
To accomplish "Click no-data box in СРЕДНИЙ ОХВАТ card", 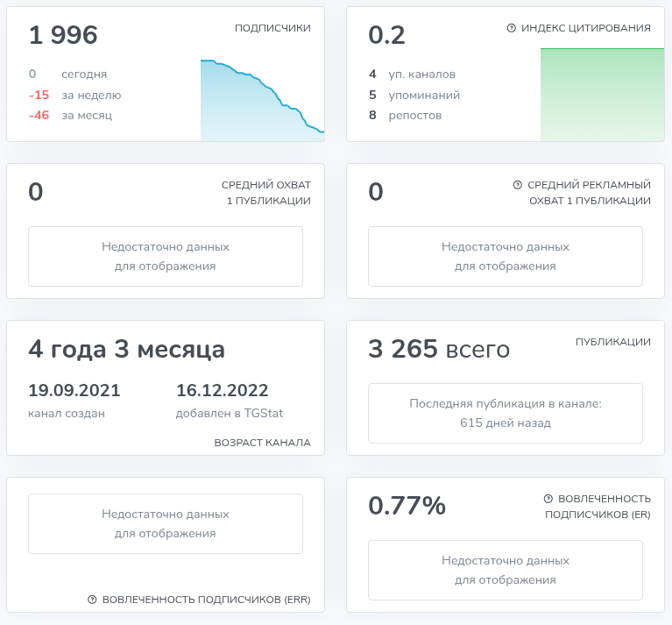I will [x=166, y=256].
